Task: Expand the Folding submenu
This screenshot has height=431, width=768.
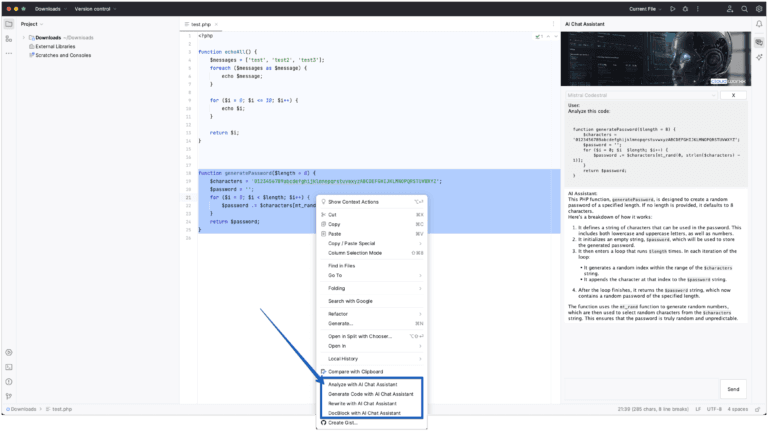Action: click(372, 288)
